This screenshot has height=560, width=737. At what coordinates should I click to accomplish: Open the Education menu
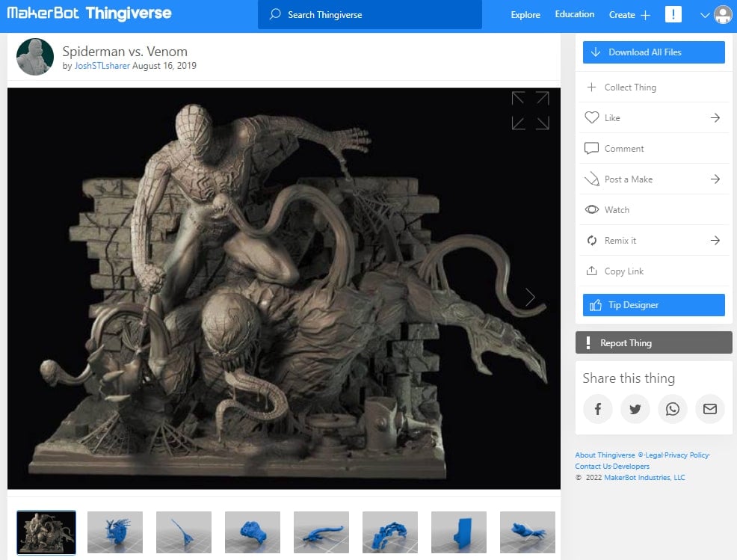[574, 14]
